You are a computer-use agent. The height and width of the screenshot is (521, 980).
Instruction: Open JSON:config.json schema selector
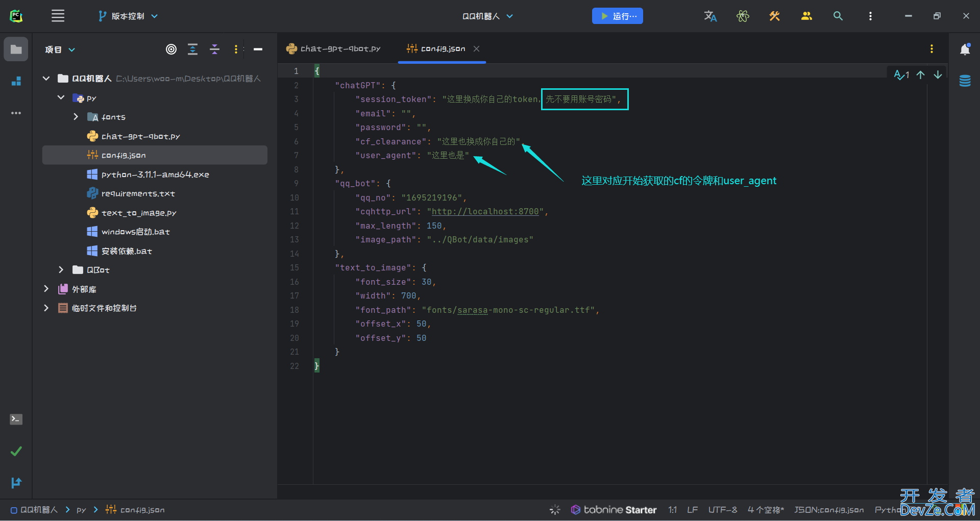click(829, 509)
